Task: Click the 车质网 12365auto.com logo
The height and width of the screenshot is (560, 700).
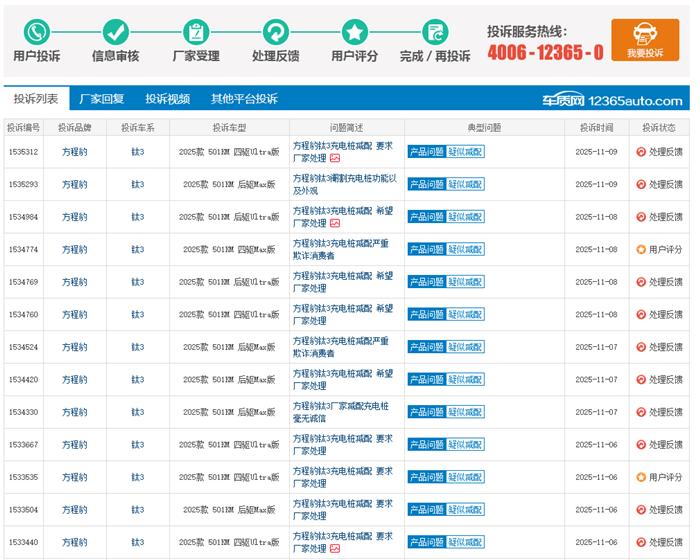Action: pyautogui.click(x=612, y=100)
